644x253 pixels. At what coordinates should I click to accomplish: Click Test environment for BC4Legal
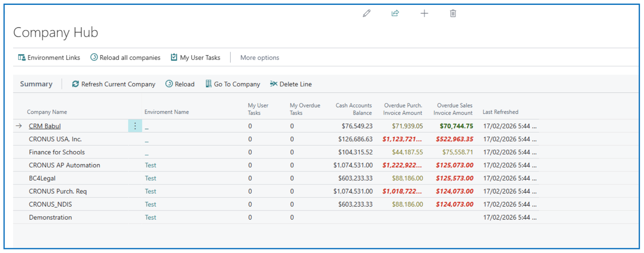[150, 178]
